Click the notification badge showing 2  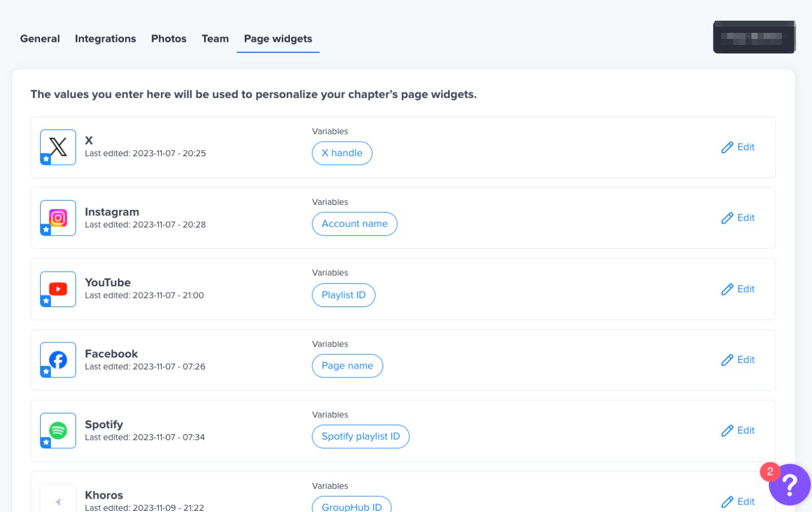[x=770, y=471]
